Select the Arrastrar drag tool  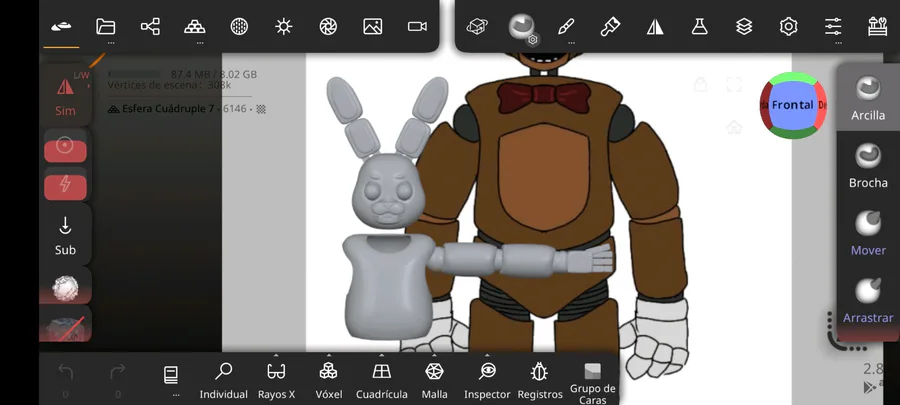pos(868,300)
